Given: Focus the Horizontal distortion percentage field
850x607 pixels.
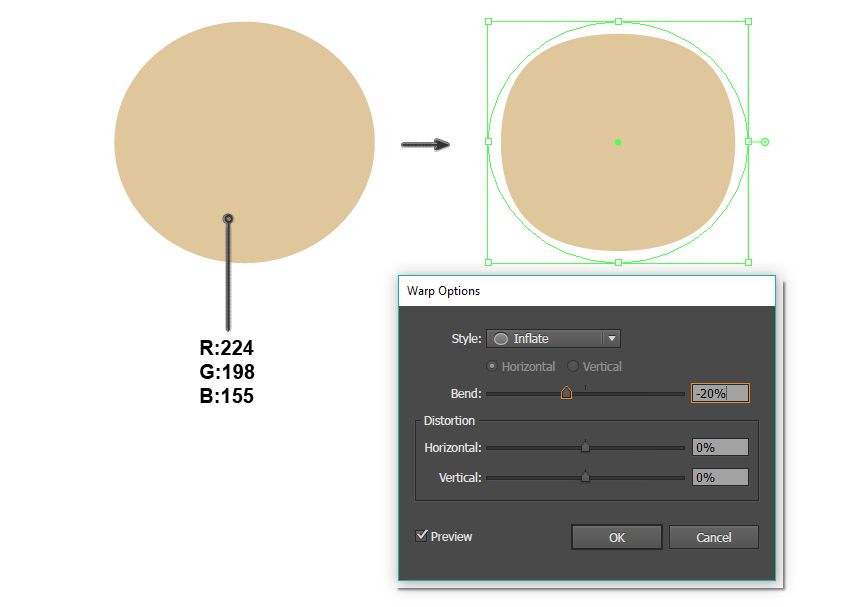Looking at the screenshot, I should tap(719, 448).
